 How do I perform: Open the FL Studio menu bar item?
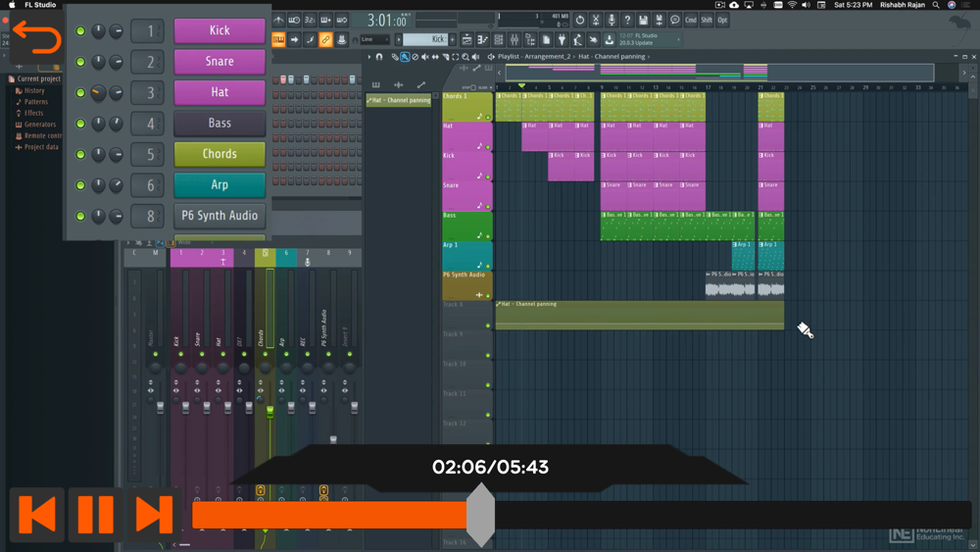(40, 4)
